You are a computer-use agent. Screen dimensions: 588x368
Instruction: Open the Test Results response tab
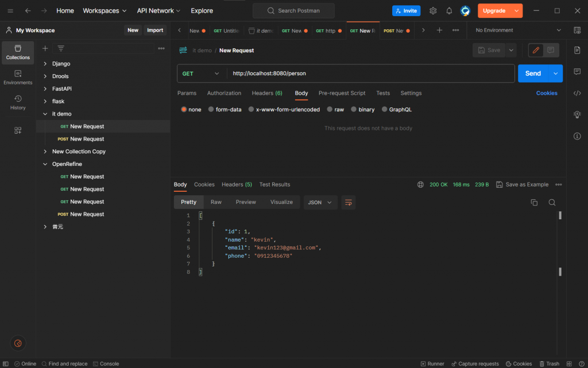pyautogui.click(x=274, y=184)
